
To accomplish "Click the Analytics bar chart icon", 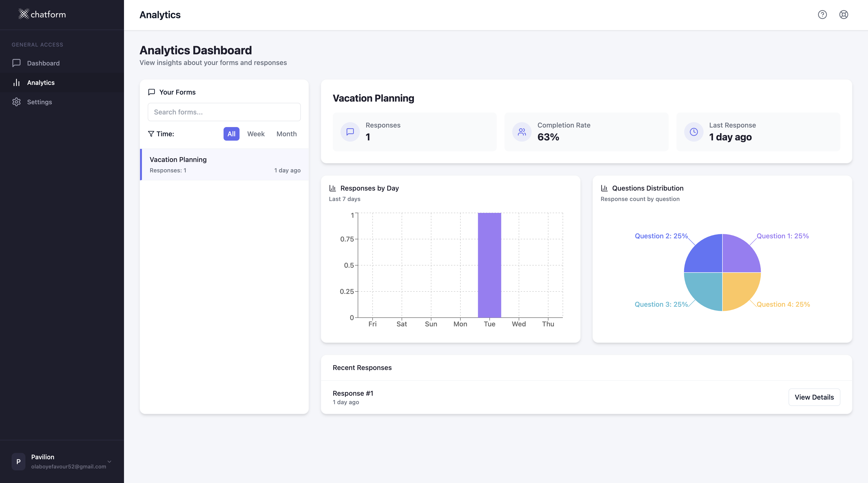I will [16, 83].
